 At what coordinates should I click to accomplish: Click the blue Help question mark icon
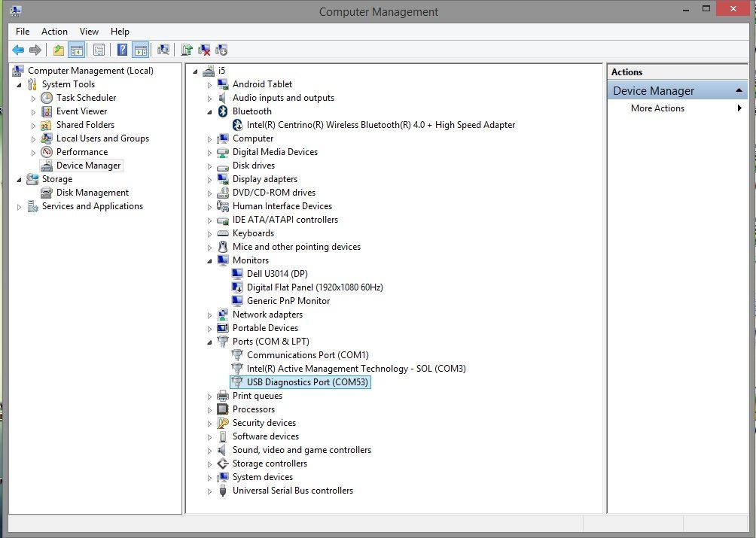pos(122,50)
